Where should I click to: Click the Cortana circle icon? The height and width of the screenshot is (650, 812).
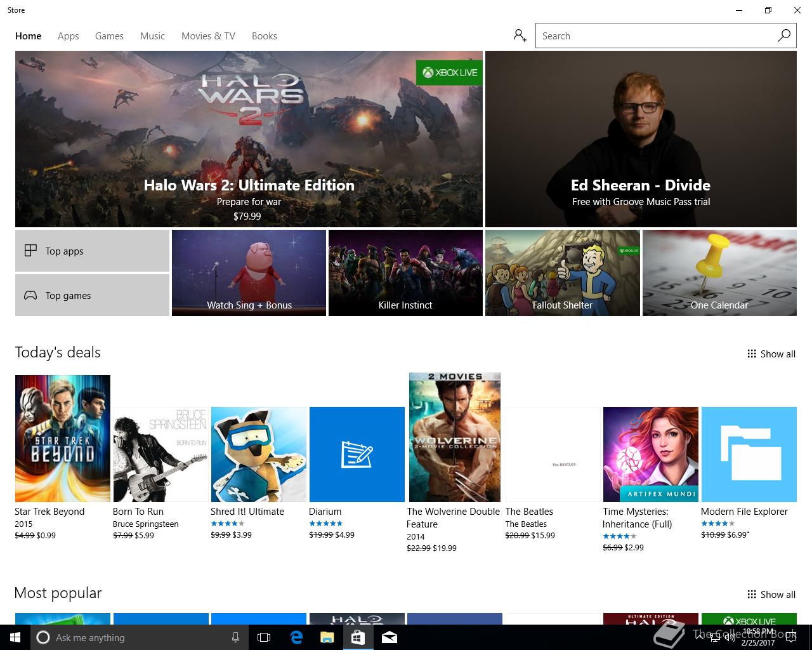click(43, 637)
